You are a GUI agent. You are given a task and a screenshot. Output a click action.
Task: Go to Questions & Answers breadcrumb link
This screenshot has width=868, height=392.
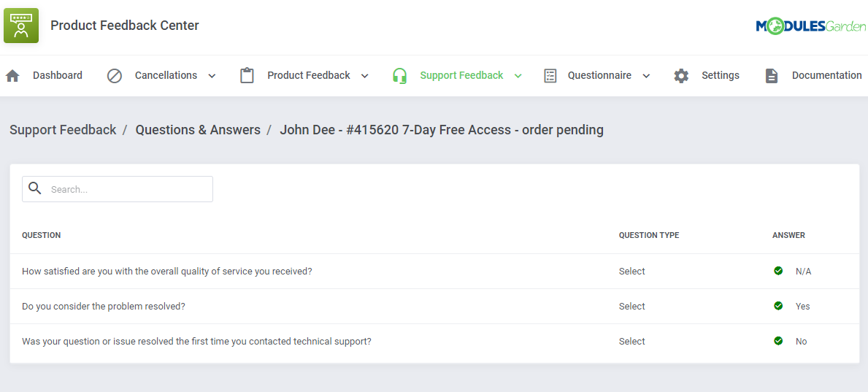198,130
